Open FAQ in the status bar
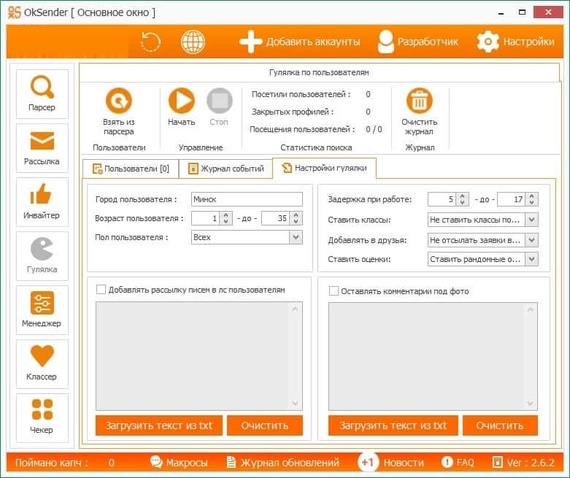 coord(458,462)
